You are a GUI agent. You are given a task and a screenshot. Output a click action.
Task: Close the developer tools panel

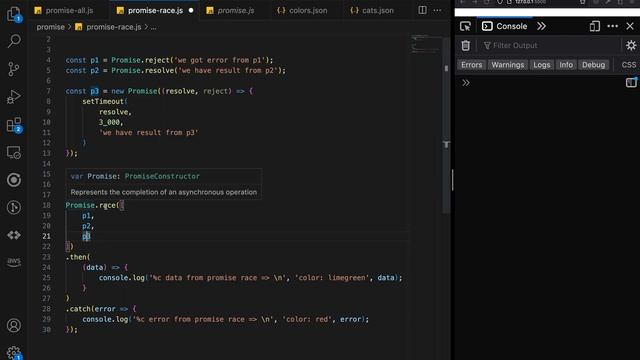pyautogui.click(x=630, y=26)
